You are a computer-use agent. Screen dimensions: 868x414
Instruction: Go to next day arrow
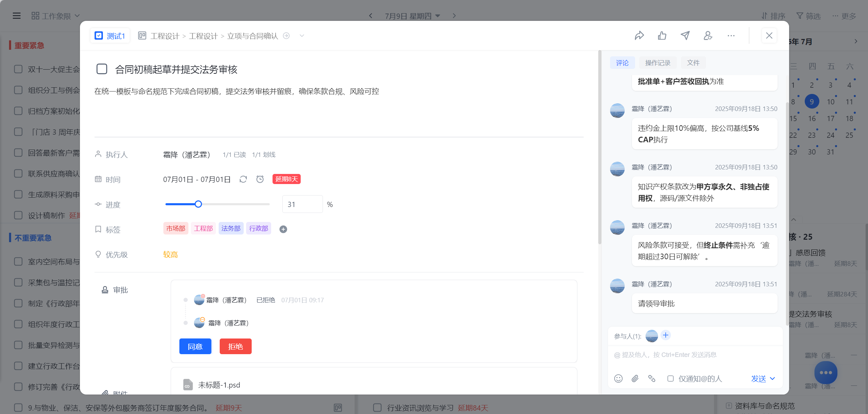point(454,16)
